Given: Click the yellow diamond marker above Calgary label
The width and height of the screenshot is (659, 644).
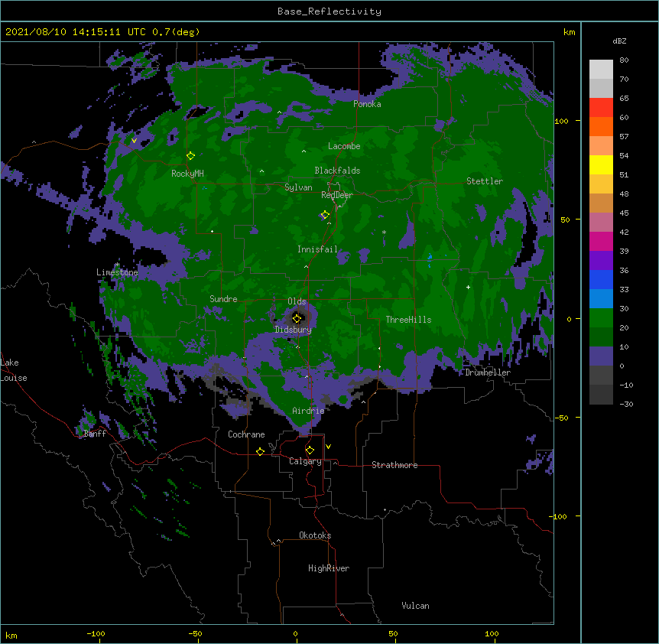Looking at the screenshot, I should pos(310,450).
